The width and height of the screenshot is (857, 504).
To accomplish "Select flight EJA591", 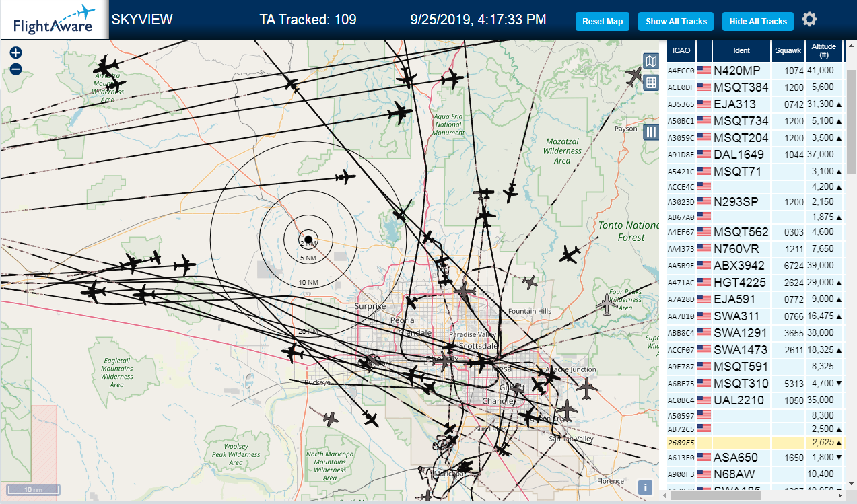I will [754, 299].
